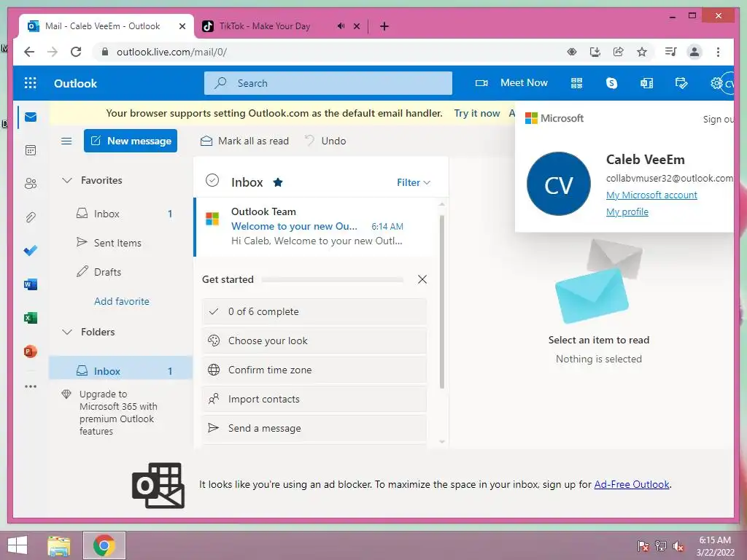Screen dimensions: 747x560
Task: Open Import contacts step
Action: coord(314,399)
